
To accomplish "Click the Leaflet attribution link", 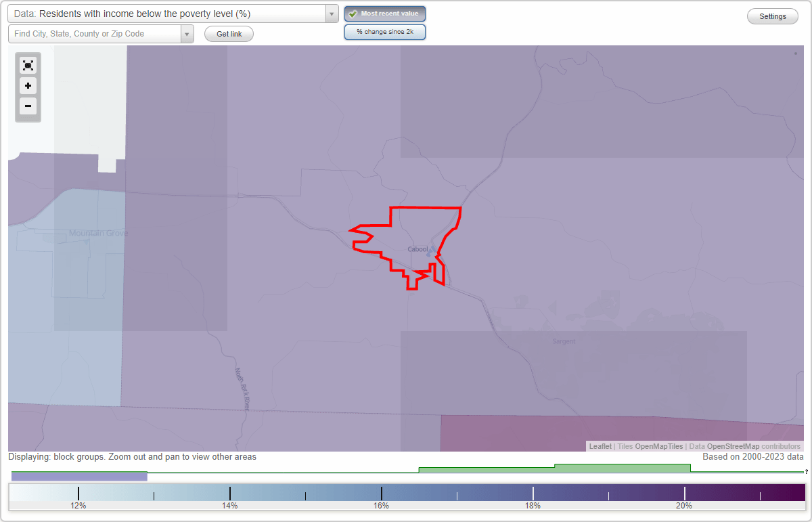I will click(600, 446).
